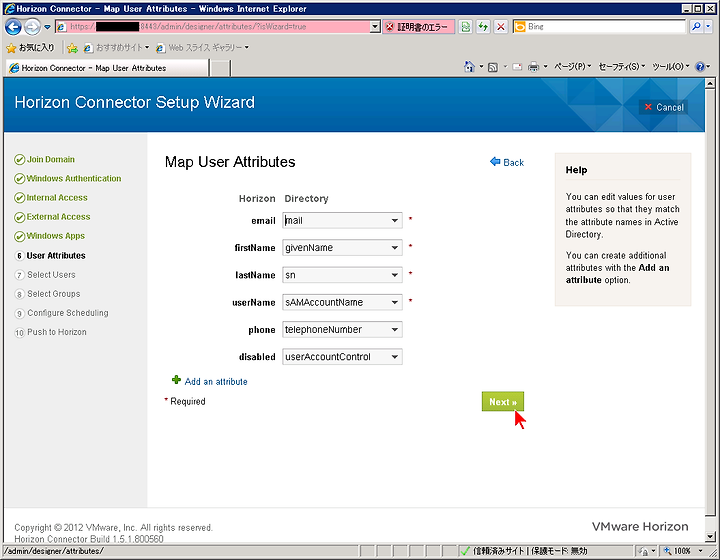Open the recent pages dropdown arrow

47,27
